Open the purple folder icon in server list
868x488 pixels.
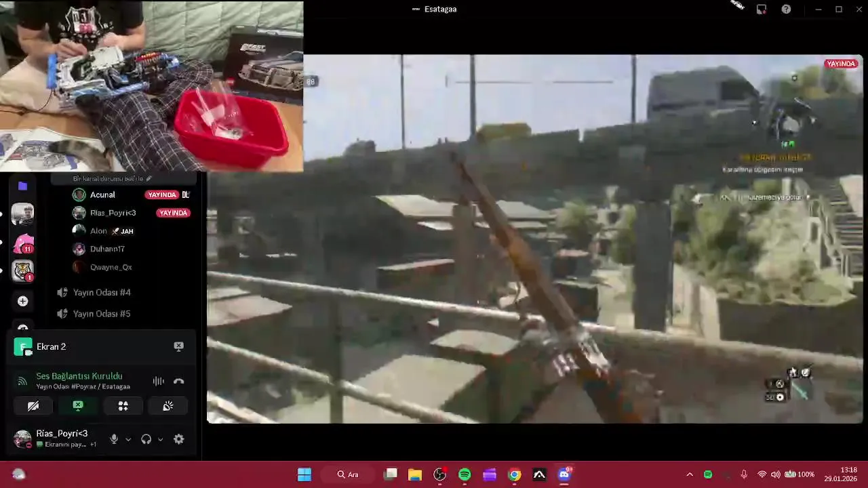[x=22, y=186]
